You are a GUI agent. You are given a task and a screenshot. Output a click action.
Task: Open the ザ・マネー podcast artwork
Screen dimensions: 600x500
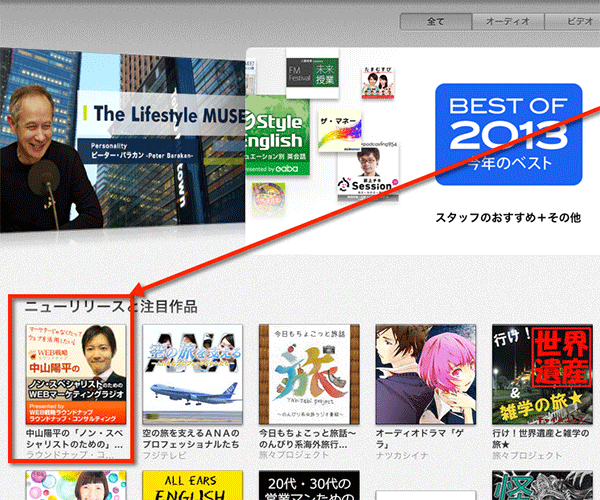[340, 130]
